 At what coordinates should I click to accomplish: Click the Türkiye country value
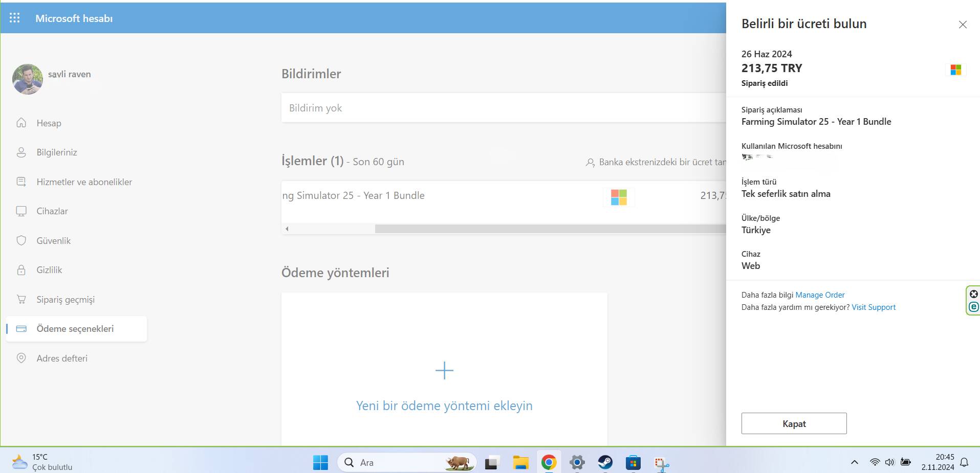point(756,230)
